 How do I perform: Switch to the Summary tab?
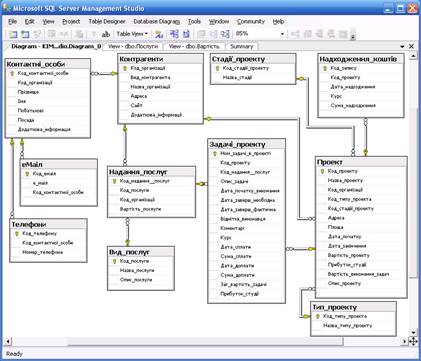coord(242,47)
